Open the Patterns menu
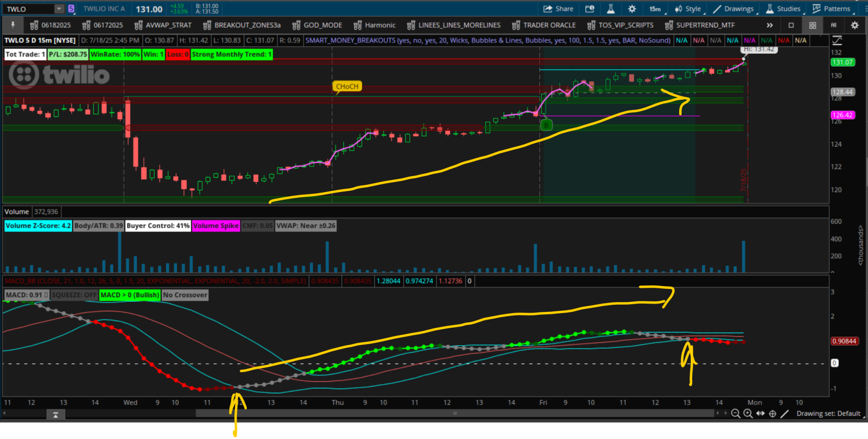This screenshot has height=439, width=868. tap(831, 9)
